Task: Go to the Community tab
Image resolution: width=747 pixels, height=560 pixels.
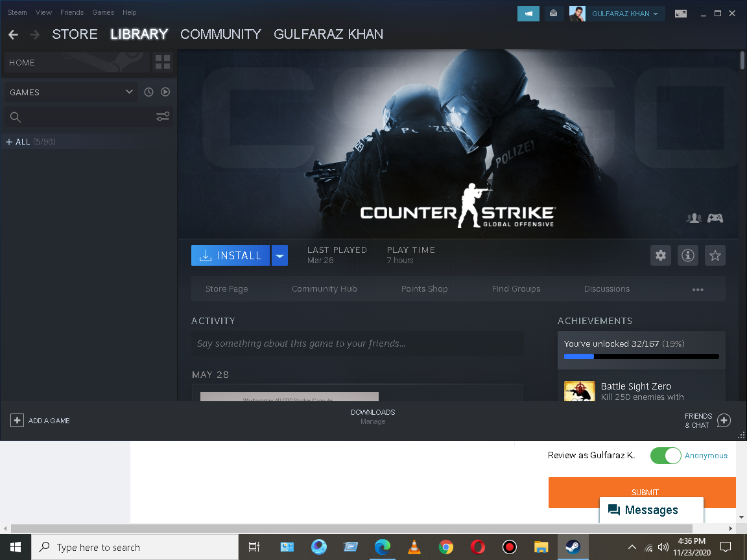Action: pos(220,34)
